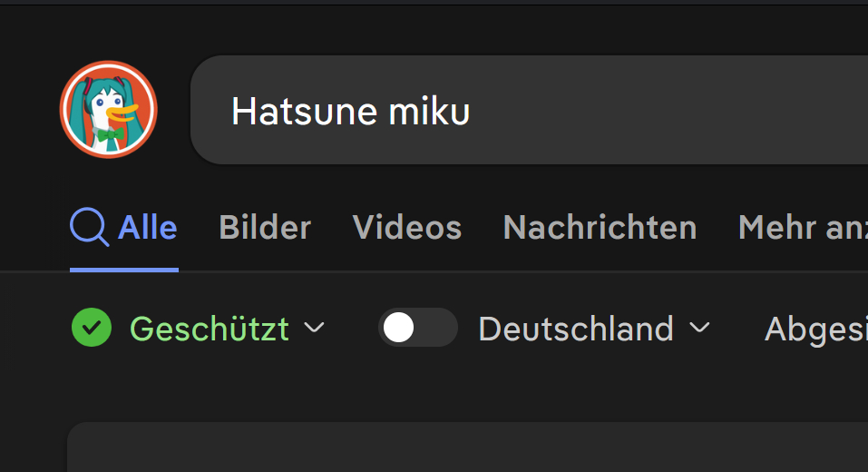Place cursor after the word miku

472,112
